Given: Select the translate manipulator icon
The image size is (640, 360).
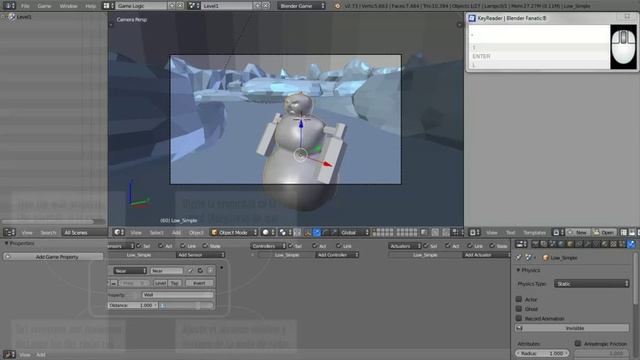Looking at the screenshot, I should tap(317, 232).
